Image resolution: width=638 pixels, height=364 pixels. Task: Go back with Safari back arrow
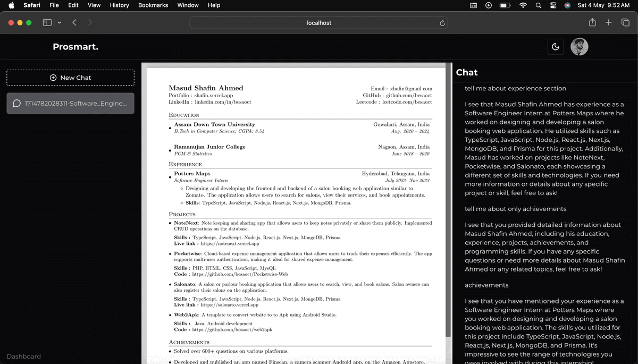click(74, 22)
